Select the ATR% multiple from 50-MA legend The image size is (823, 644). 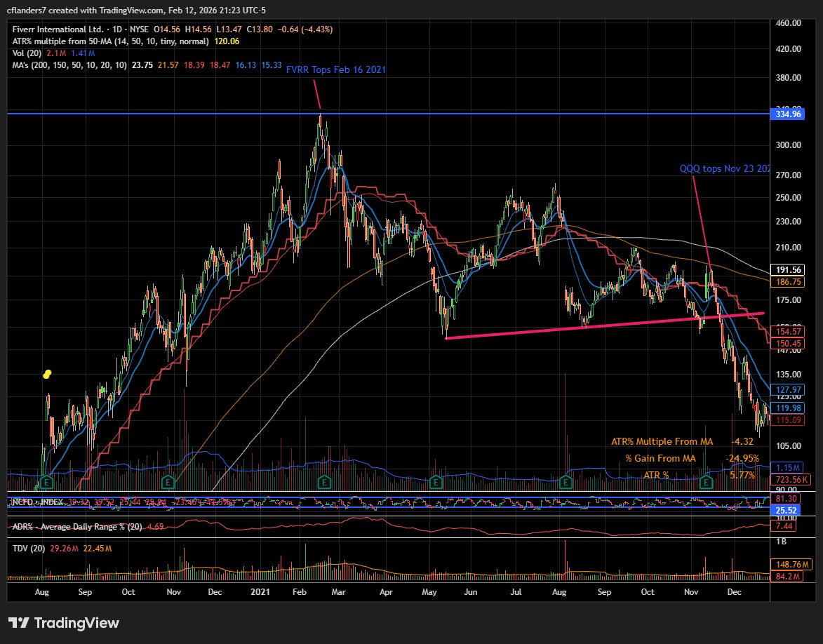110,41
